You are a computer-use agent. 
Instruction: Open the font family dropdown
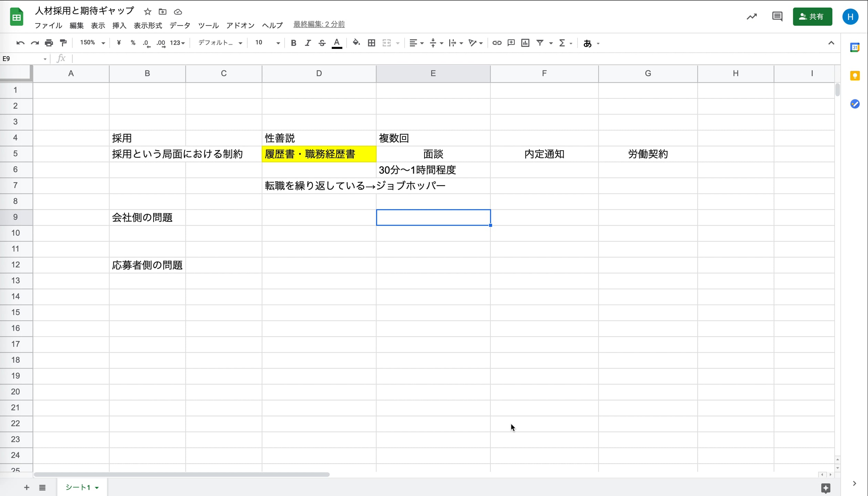[x=219, y=43]
